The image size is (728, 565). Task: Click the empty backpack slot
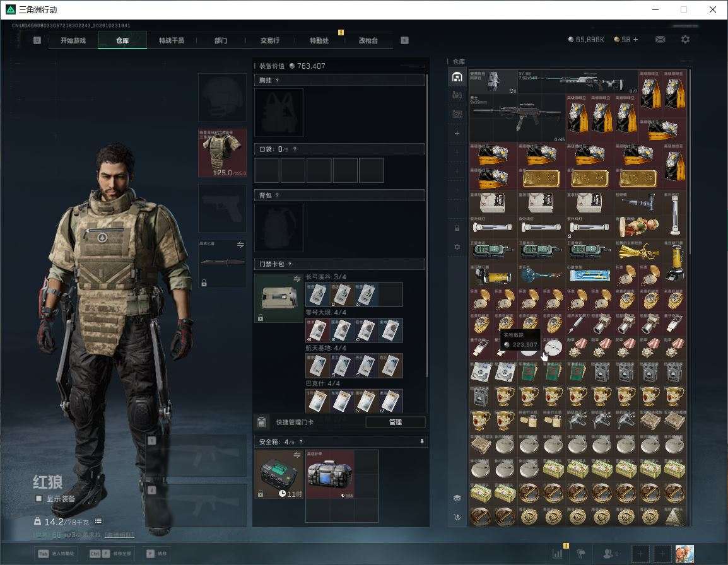point(279,228)
